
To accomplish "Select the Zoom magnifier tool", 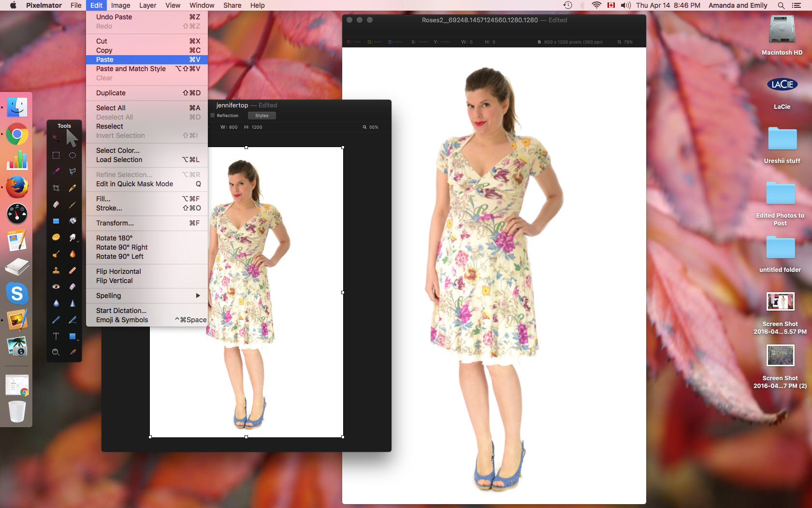I will tap(56, 353).
